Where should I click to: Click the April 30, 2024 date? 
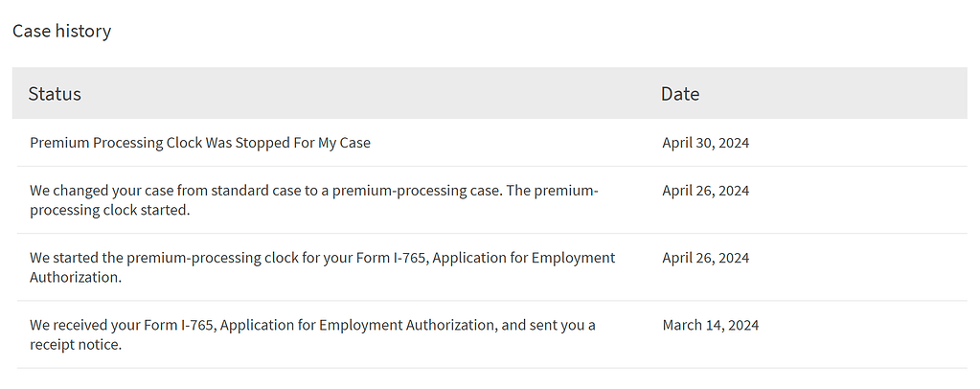[x=706, y=143]
